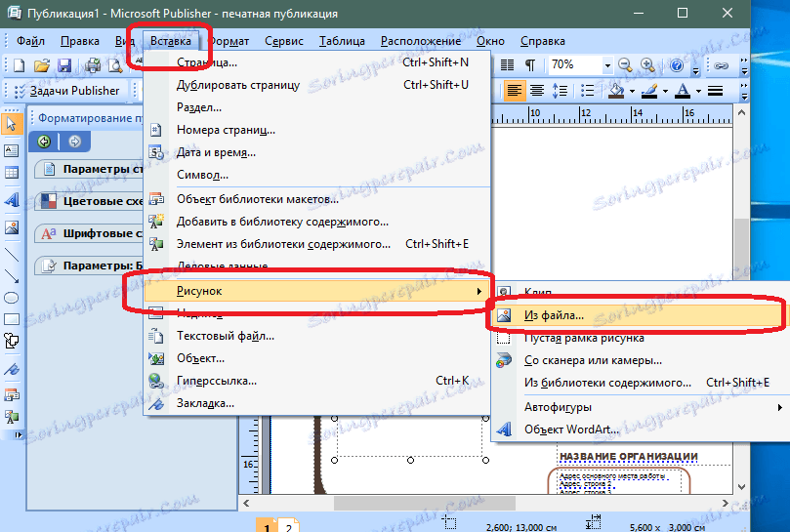The width and height of the screenshot is (790, 532).
Task: Expand the Автофигуры submenu arrow
Action: tap(779, 407)
